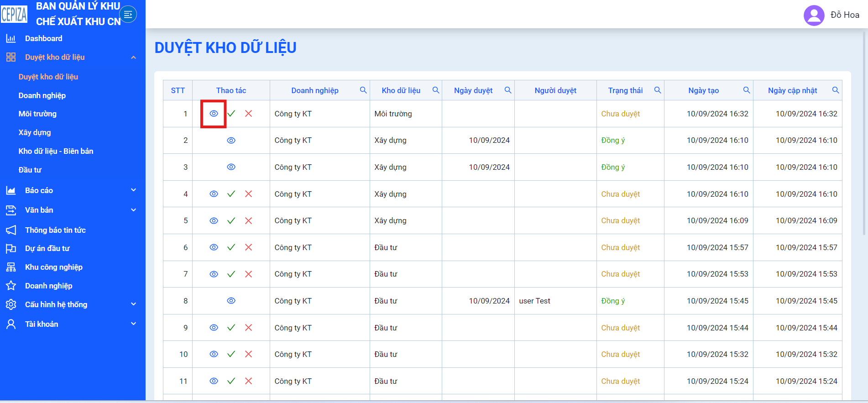Collapse Duyệt kho dữ liệu menu chevron
Screen dimensions: 868x403
pos(134,58)
